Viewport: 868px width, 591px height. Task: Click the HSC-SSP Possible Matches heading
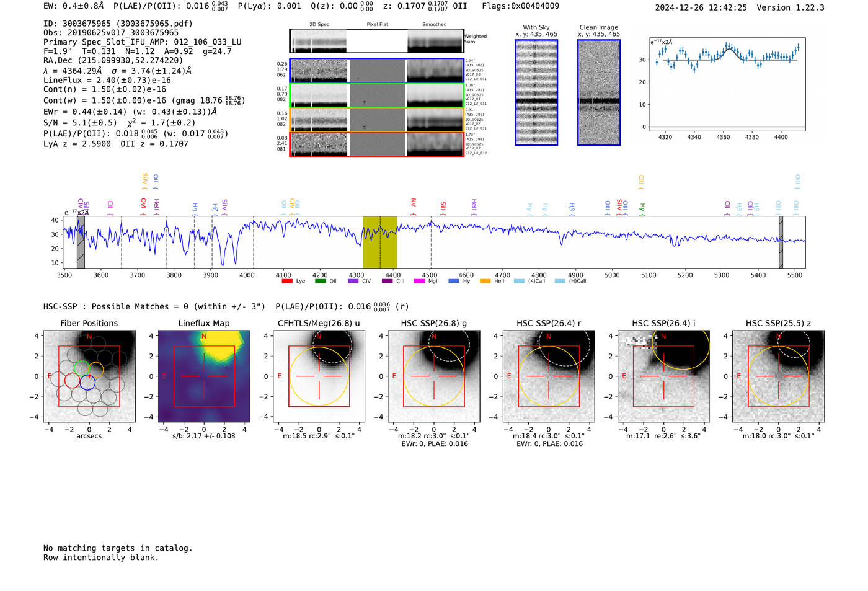(x=154, y=307)
